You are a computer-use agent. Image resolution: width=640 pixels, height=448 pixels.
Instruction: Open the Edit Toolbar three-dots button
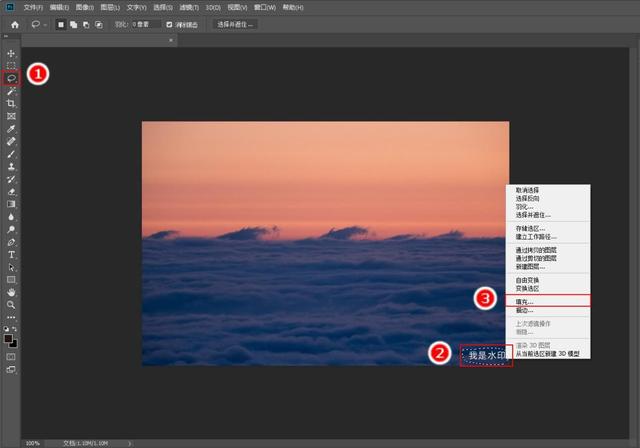coord(11,317)
